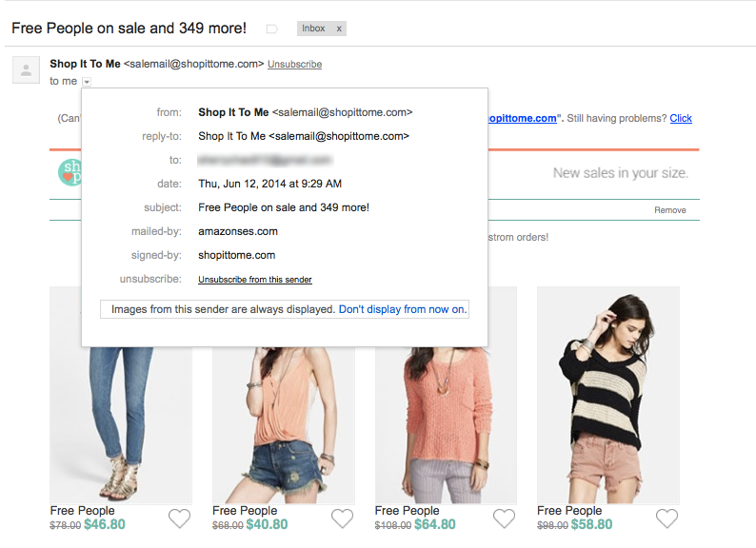Click the Unsubscribe link beside sender address
This screenshot has height=548, width=756.
click(294, 64)
